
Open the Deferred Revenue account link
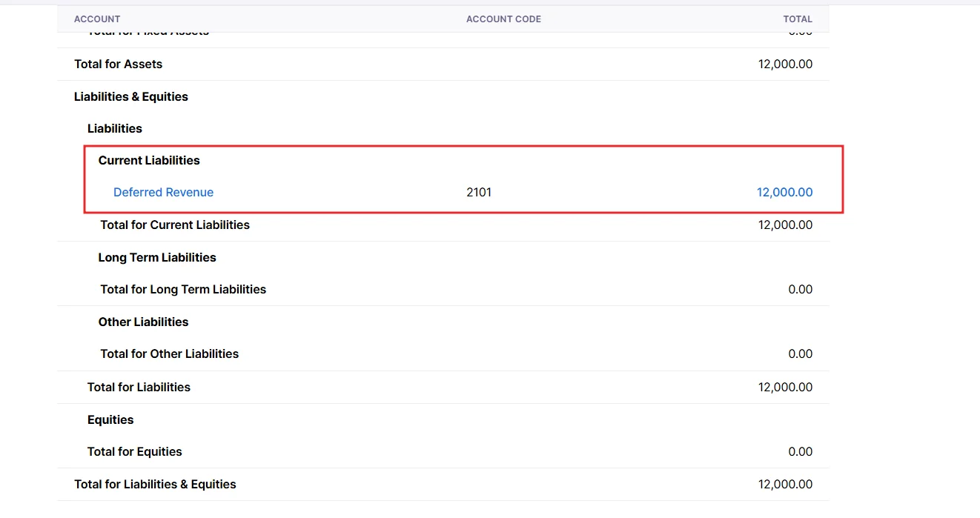[x=163, y=193]
